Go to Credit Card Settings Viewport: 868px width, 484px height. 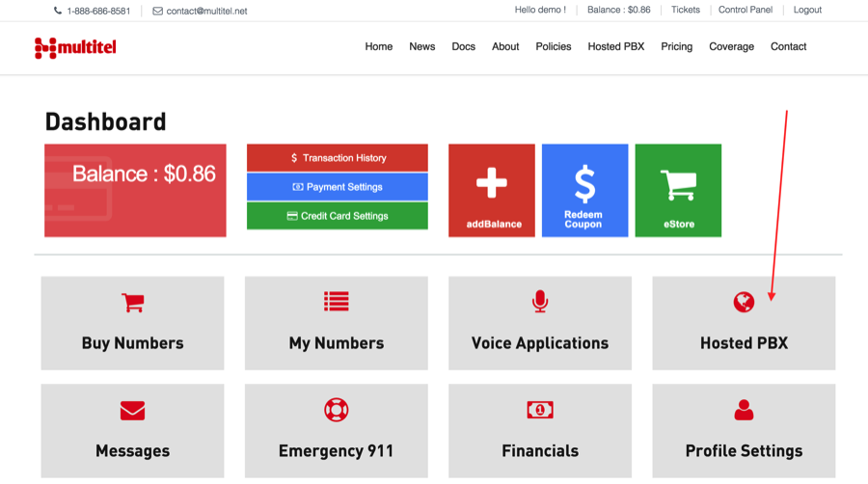338,216
